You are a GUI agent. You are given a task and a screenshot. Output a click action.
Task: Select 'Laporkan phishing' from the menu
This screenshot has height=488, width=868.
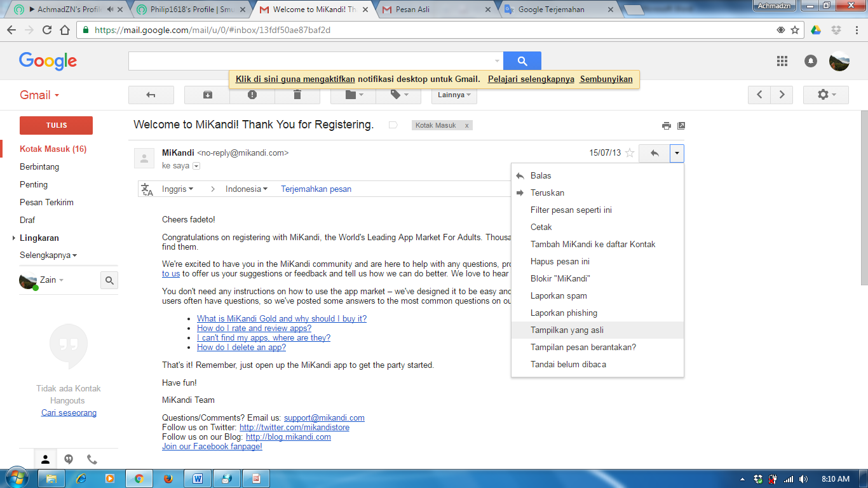point(564,313)
